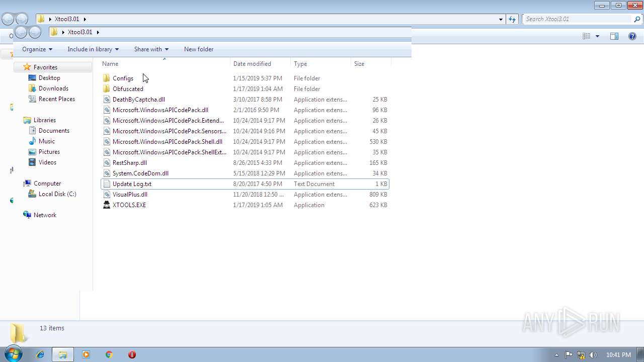Open the Include in library menu
This screenshot has height=362, width=644.
(x=93, y=49)
